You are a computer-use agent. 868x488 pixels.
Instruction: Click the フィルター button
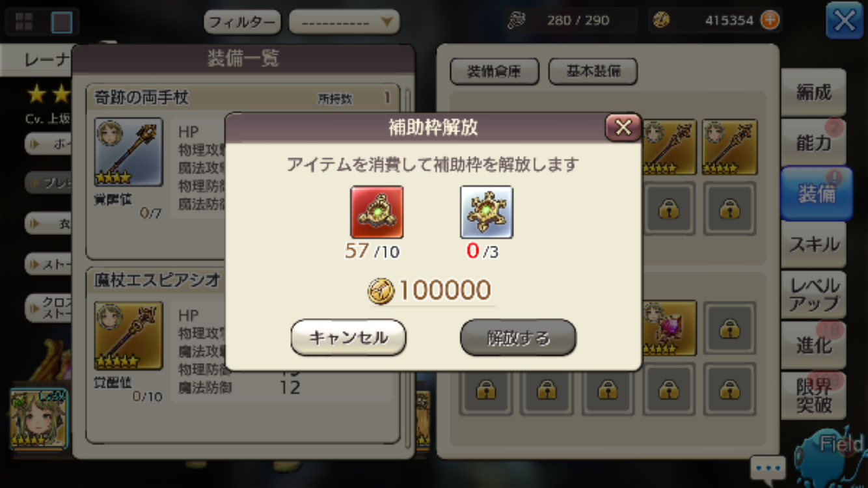tap(242, 22)
